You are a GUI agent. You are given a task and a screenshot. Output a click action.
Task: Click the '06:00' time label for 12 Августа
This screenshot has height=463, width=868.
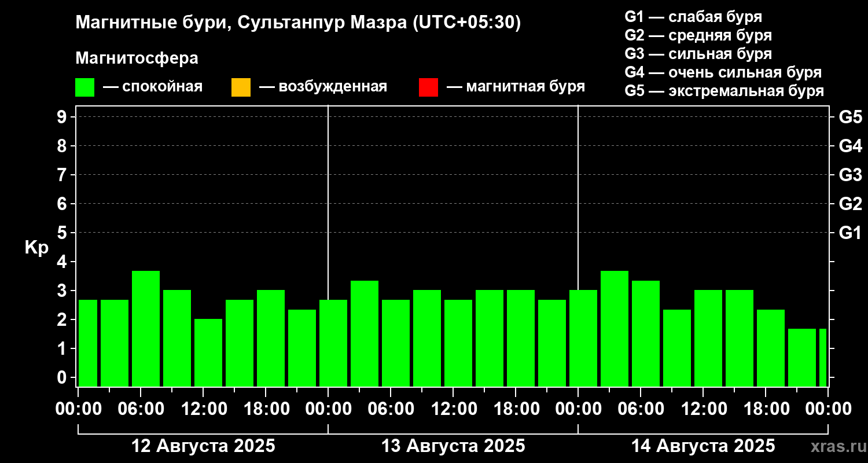[x=141, y=409]
